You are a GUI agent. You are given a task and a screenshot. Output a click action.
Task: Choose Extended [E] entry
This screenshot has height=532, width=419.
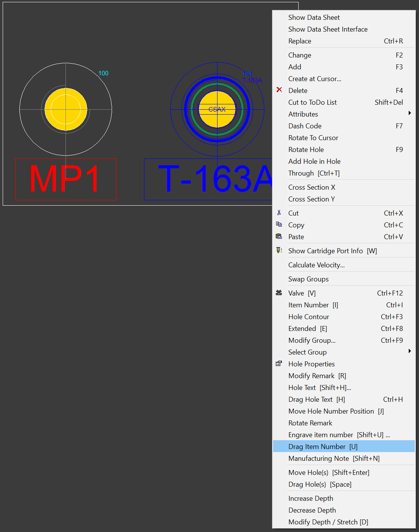click(x=344, y=329)
